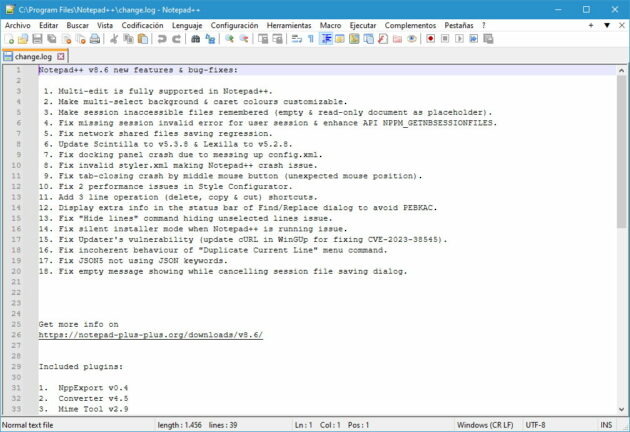Open the Complementos menu
This screenshot has height=432, width=630.
click(x=409, y=24)
